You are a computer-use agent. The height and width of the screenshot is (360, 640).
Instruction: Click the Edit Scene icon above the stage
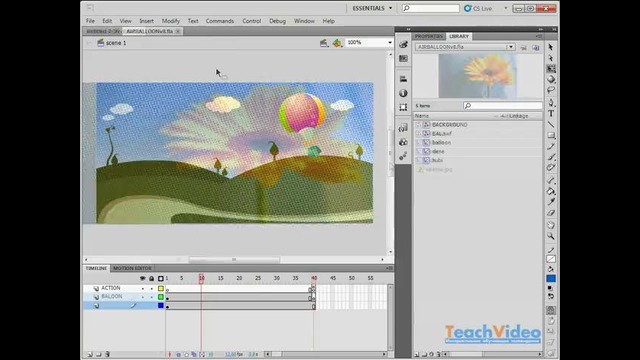click(x=324, y=43)
